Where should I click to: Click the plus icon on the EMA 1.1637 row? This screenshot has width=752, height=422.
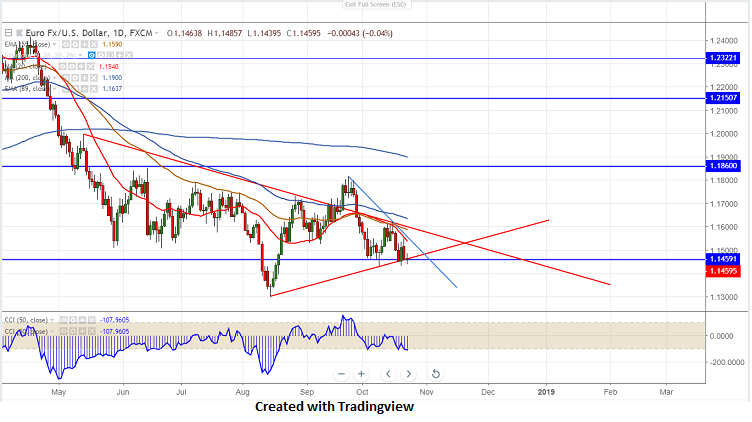click(84, 89)
